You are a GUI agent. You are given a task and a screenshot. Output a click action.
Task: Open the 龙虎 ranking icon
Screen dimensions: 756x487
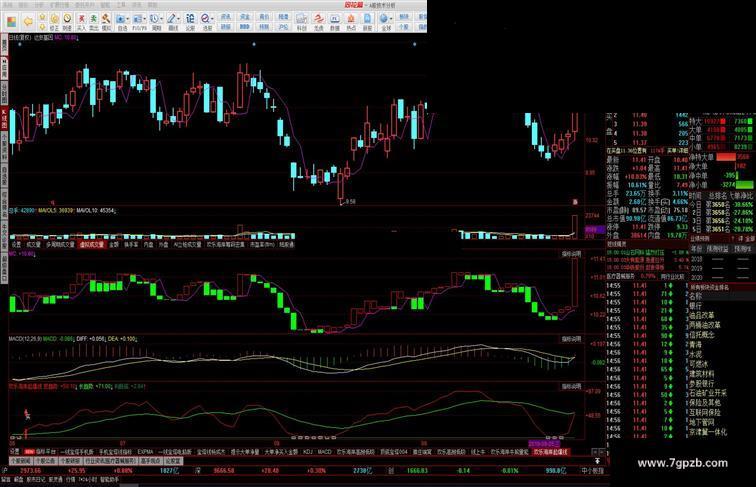point(318,22)
